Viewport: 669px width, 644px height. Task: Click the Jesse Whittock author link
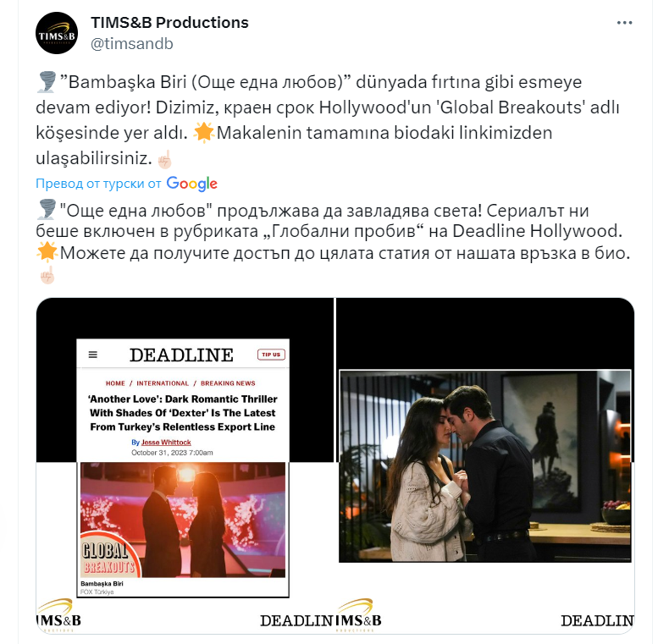(x=166, y=443)
